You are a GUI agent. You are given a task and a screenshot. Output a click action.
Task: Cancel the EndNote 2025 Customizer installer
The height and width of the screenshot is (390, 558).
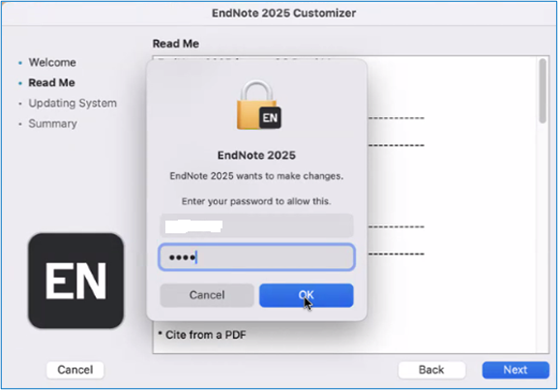pyautogui.click(x=75, y=370)
